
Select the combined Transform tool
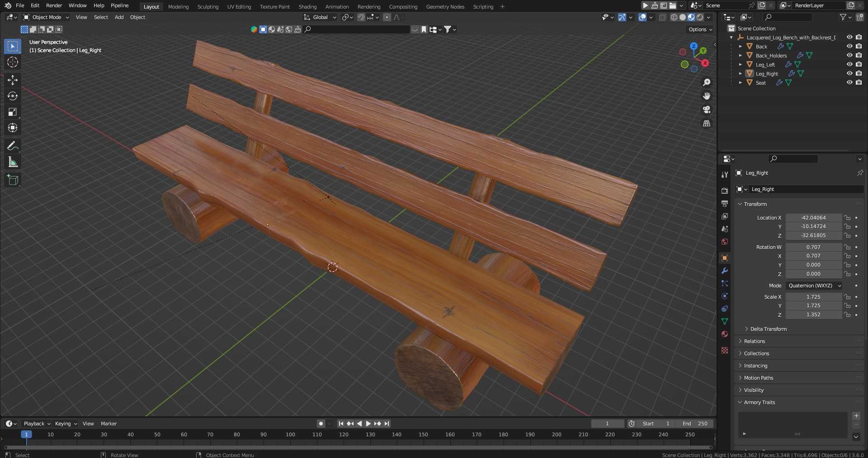[13, 128]
